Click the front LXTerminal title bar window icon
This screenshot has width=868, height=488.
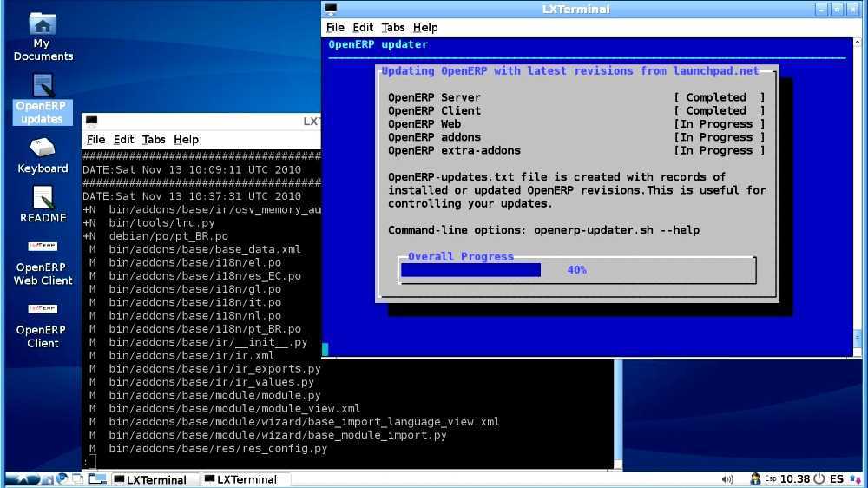pos(331,9)
